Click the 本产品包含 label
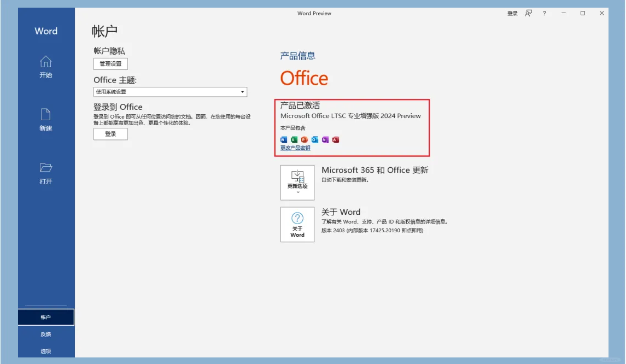 tap(292, 128)
